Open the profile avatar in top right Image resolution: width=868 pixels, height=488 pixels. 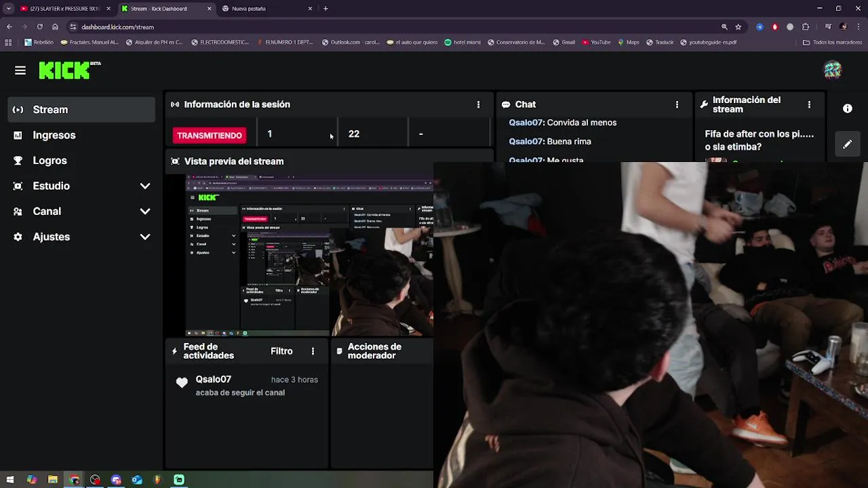point(833,70)
